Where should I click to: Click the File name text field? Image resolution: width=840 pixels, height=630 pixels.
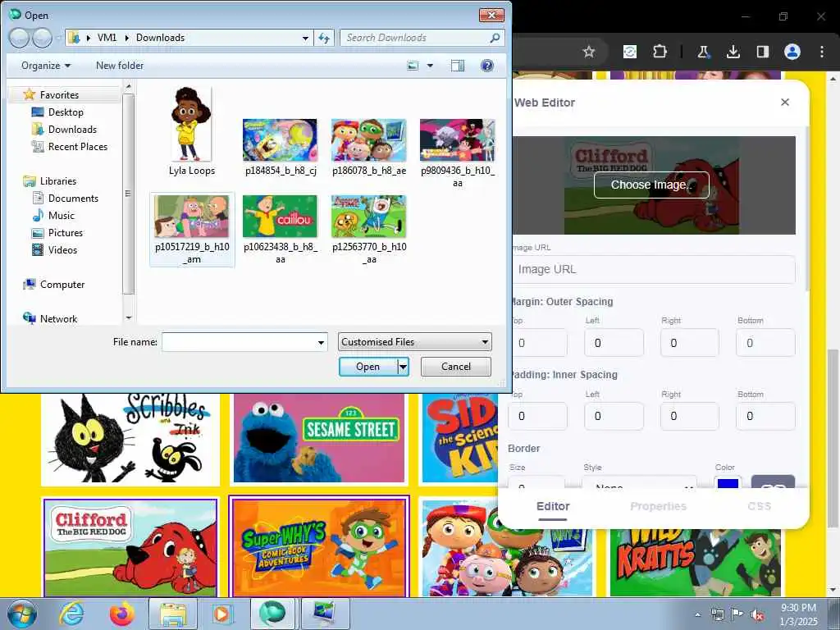pos(239,342)
